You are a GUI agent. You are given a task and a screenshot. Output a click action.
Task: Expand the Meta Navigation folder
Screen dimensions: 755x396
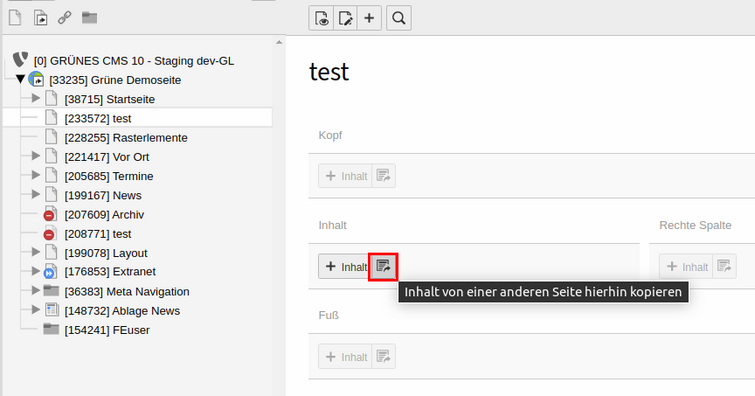tap(36, 291)
